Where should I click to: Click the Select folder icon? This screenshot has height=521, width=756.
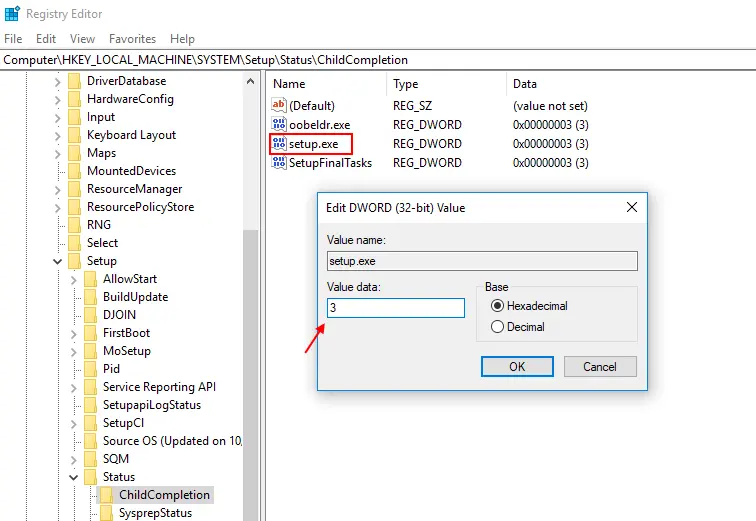74,243
